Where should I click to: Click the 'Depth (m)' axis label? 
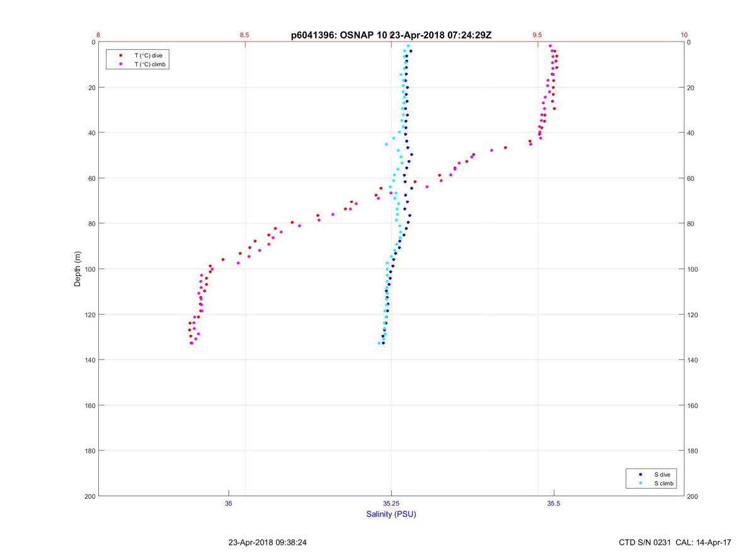[x=78, y=269]
